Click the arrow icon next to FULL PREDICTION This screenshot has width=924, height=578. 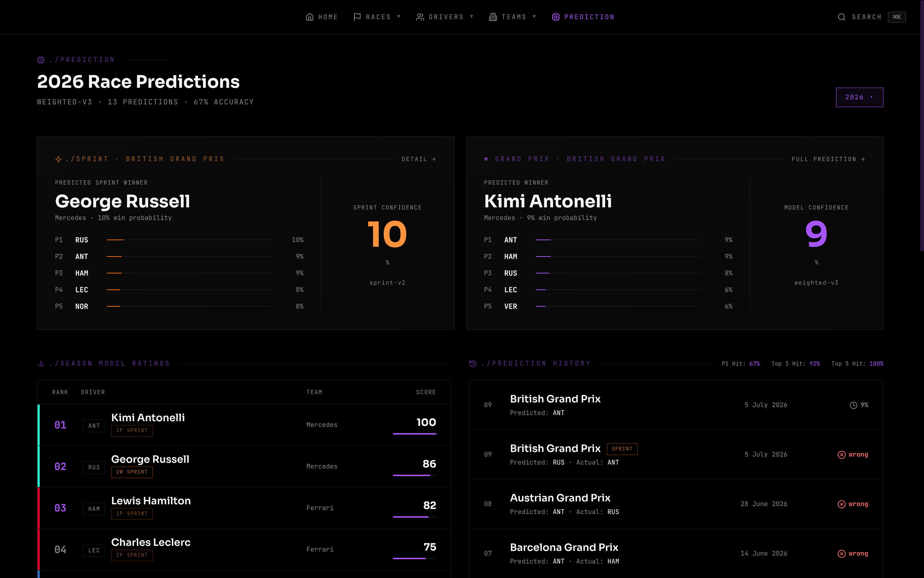(x=863, y=159)
